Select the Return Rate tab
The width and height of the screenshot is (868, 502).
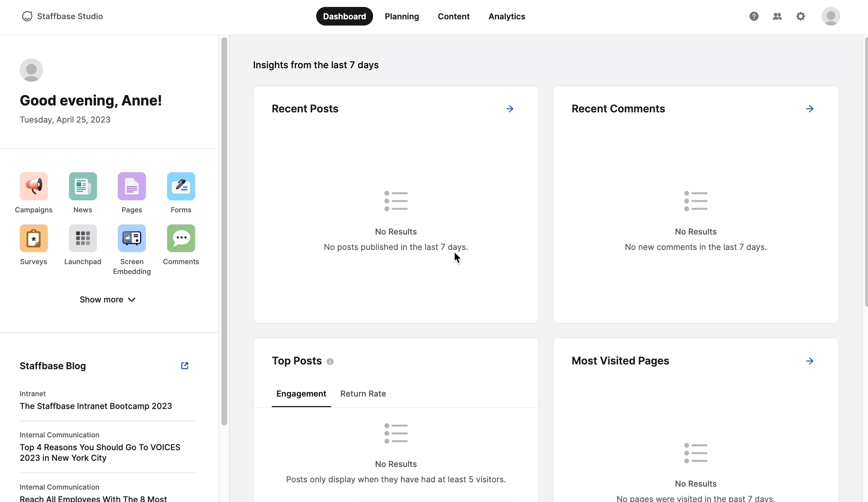click(x=363, y=394)
